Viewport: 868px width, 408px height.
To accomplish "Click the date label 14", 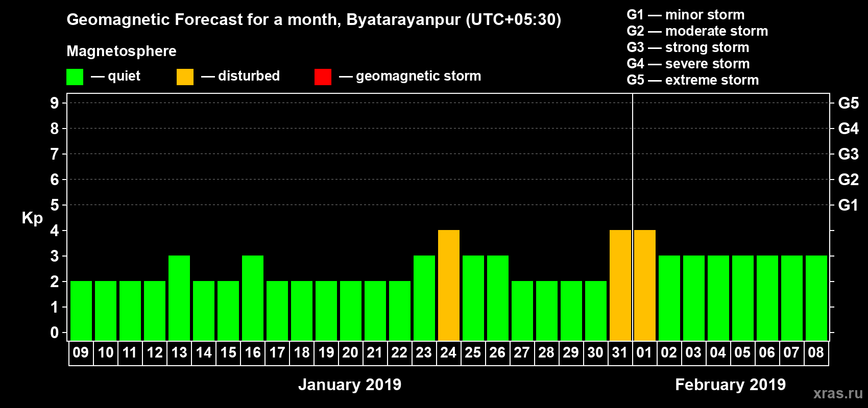I will pyautogui.click(x=204, y=352).
